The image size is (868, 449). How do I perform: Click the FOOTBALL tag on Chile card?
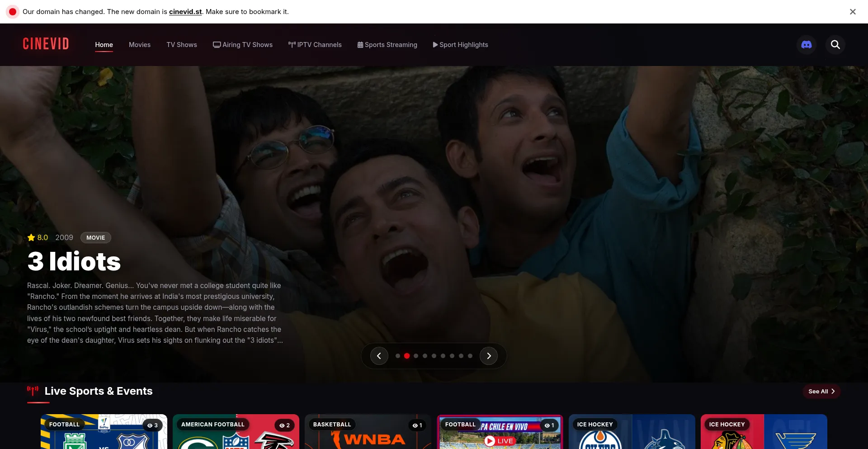click(460, 425)
